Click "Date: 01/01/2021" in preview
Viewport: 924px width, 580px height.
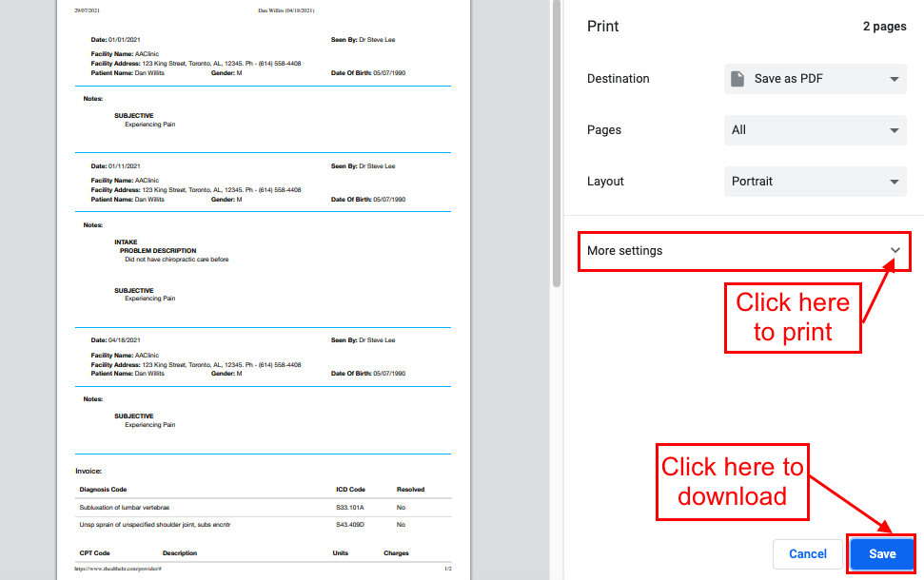115,40
